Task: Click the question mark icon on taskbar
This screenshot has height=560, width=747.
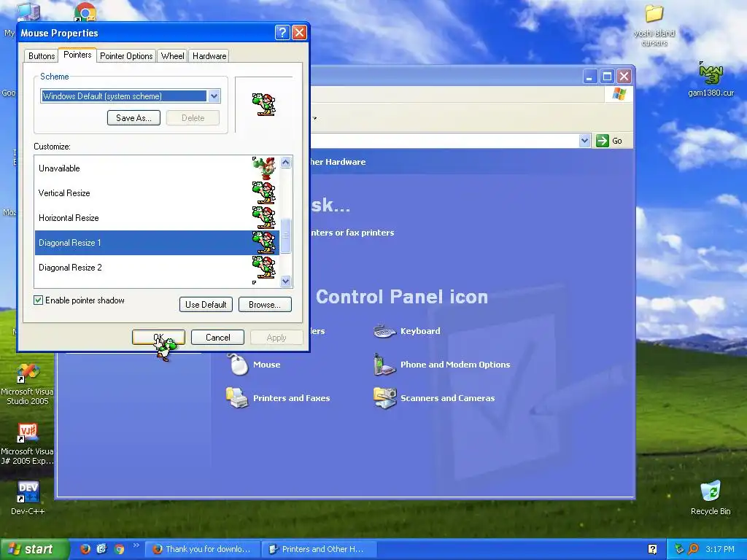Action: [652, 549]
